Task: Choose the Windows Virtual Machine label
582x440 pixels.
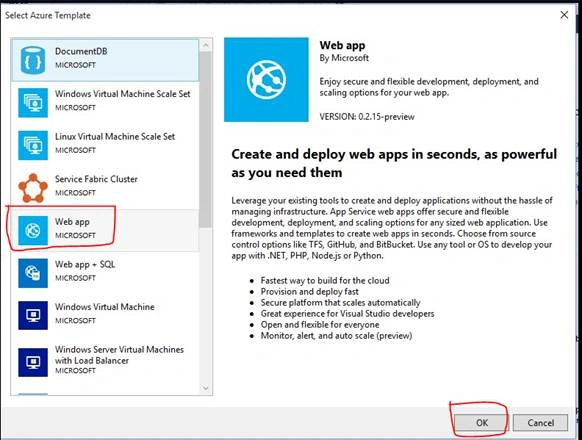Action: coord(105,307)
